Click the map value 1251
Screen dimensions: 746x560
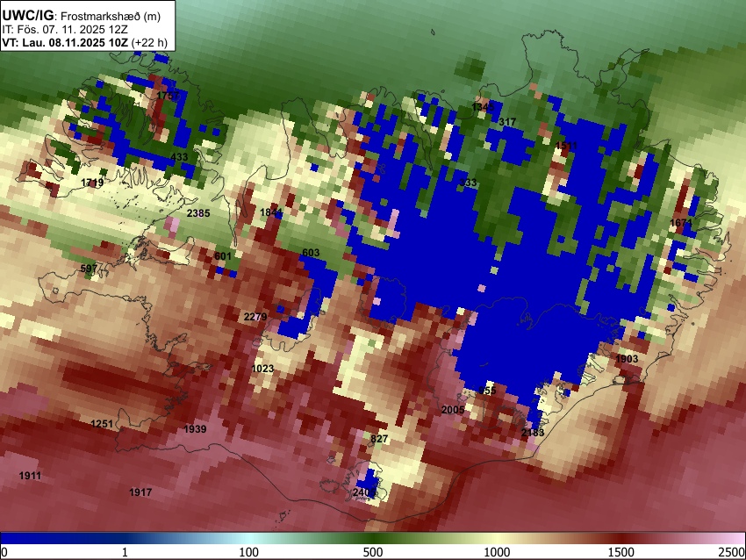pyautogui.click(x=102, y=424)
